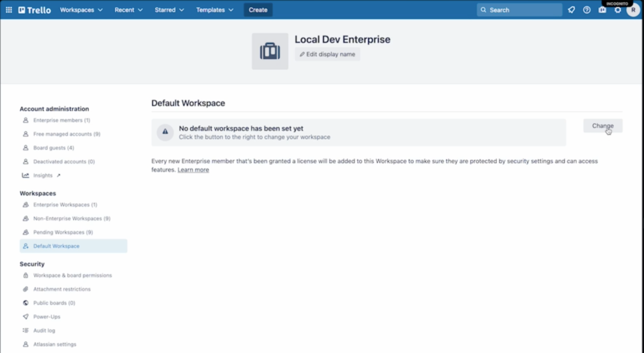Open the R account avatar
Screen dimensions: 644x353
(633, 10)
